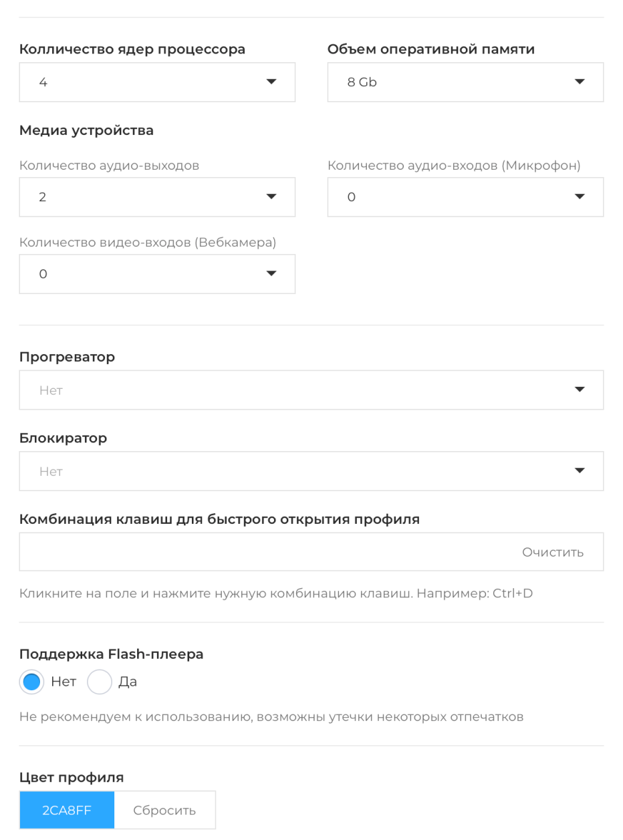623x840 pixels.
Task: Open the webcam video inputs dropdown
Action: pyautogui.click(x=156, y=274)
